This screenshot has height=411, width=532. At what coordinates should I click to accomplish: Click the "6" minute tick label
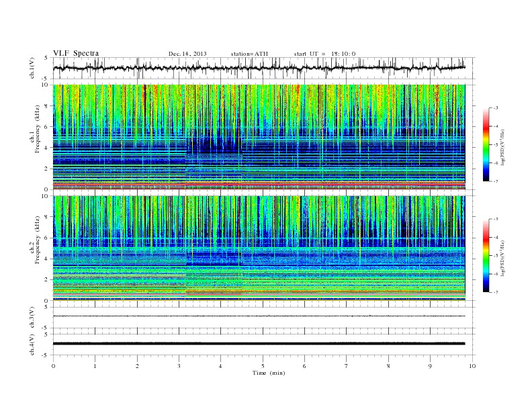[304, 366]
